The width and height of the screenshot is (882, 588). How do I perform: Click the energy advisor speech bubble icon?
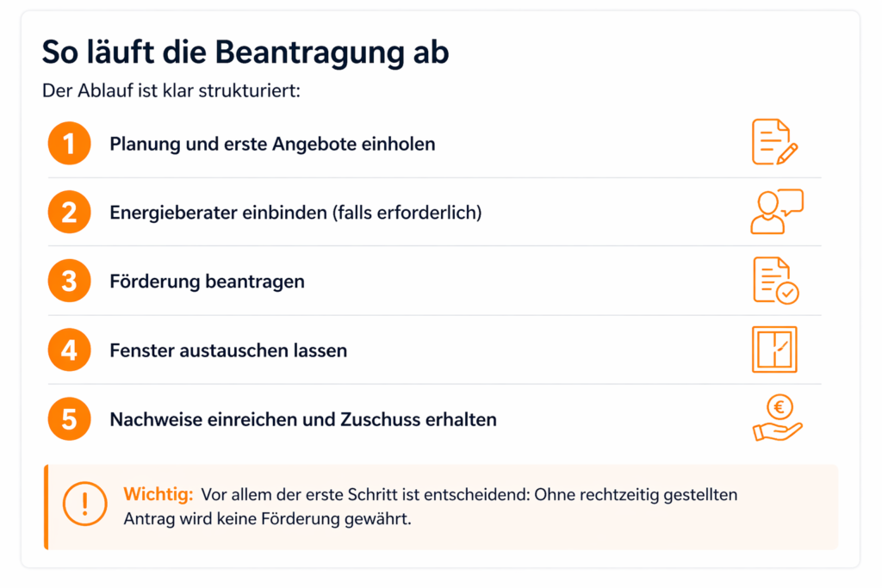pos(776,212)
